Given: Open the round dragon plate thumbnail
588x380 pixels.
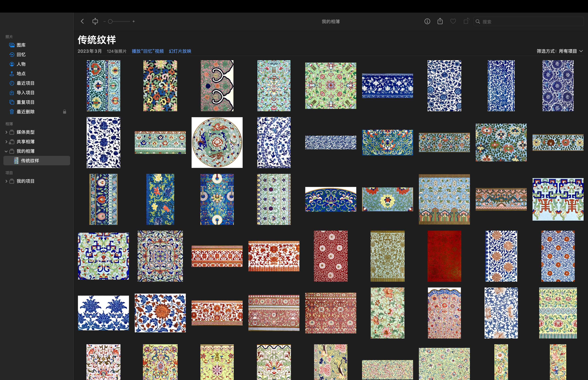Looking at the screenshot, I should pyautogui.click(x=217, y=143).
